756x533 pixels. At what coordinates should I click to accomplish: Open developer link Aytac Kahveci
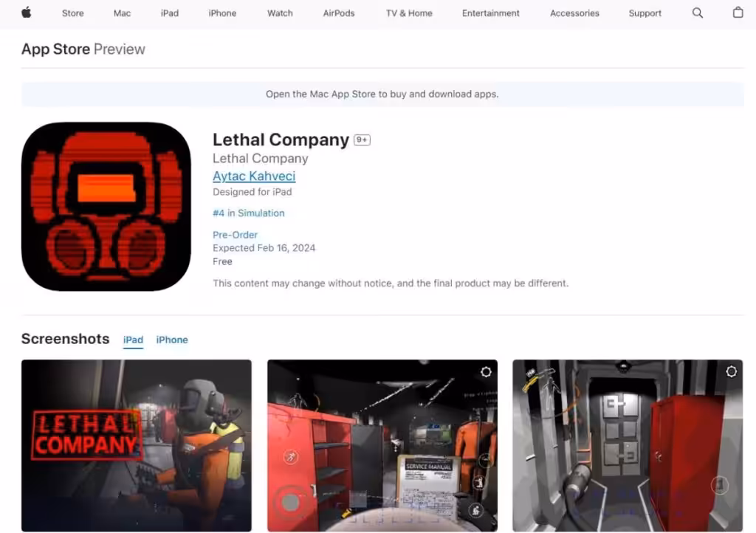click(254, 176)
